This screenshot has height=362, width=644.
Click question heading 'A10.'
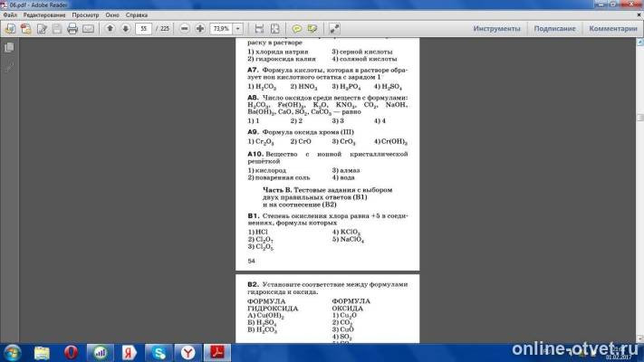255,154
